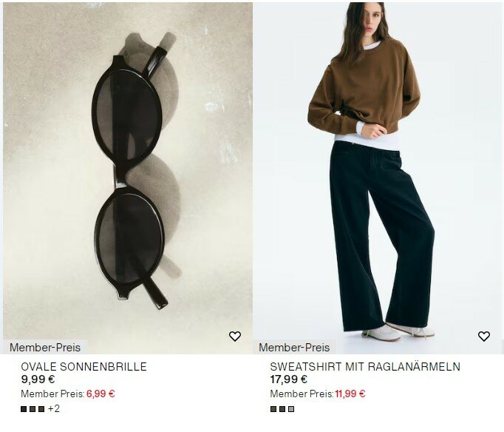Select the first black swatch under the sunglasses
Image resolution: width=504 pixels, height=432 pixels.
24,409
